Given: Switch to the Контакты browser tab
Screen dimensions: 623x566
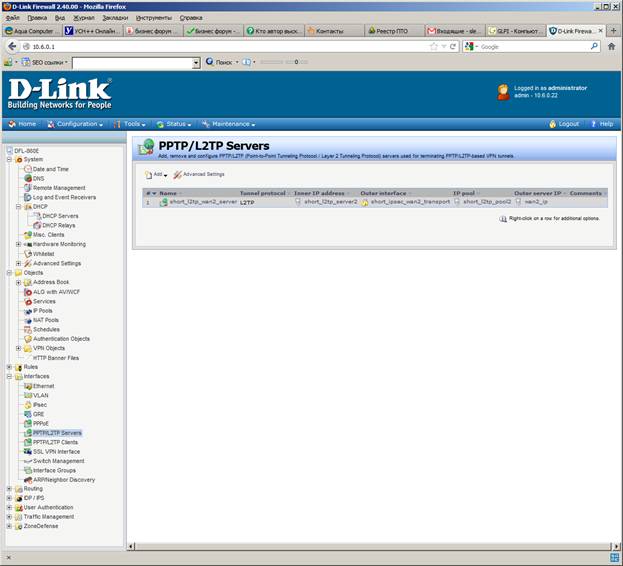Looking at the screenshot, I should coord(334,31).
